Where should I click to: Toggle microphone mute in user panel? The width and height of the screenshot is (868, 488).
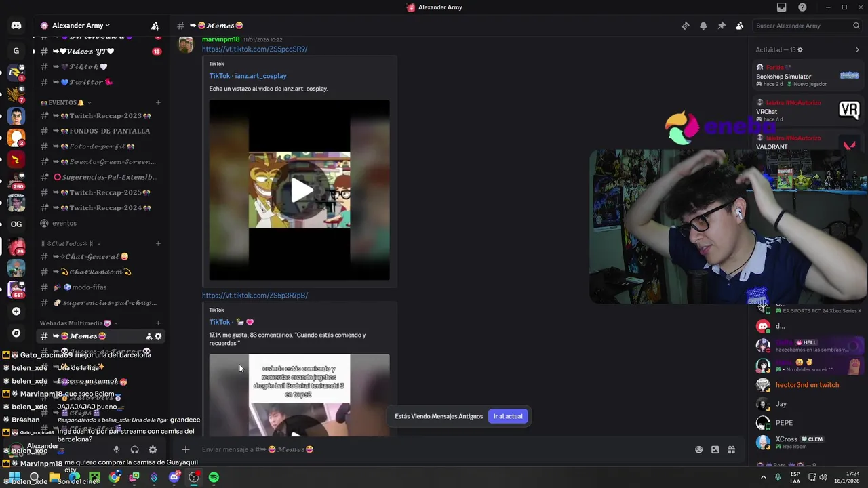[x=117, y=449]
